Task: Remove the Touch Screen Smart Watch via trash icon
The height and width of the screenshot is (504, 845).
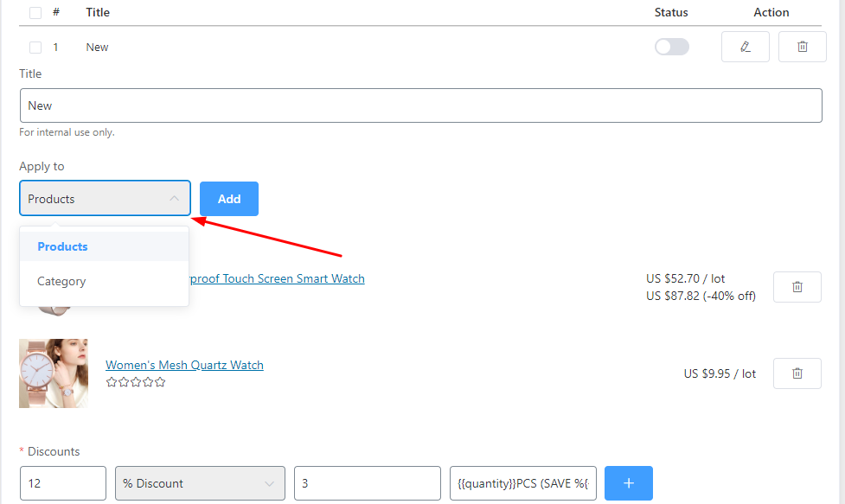Action: tap(797, 286)
